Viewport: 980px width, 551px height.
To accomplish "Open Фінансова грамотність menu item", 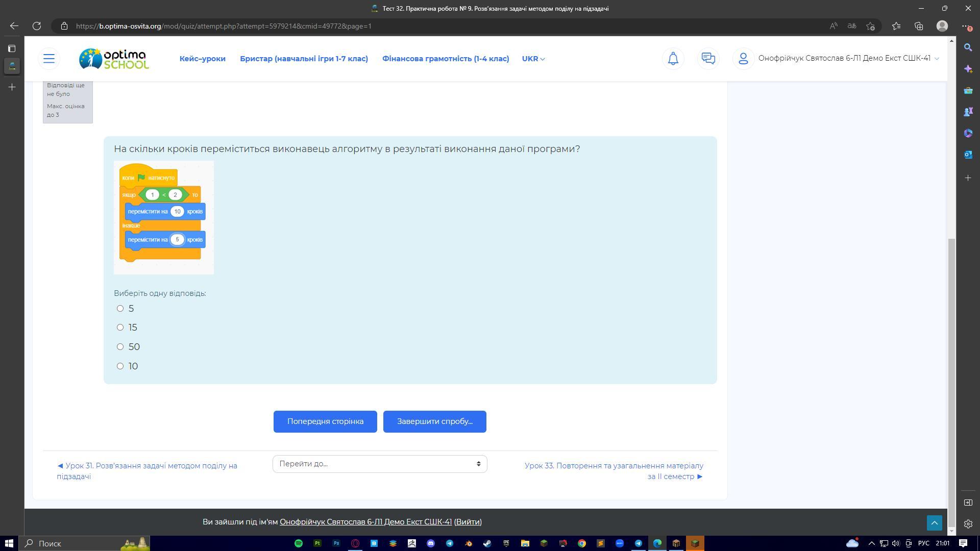I will 445,59.
